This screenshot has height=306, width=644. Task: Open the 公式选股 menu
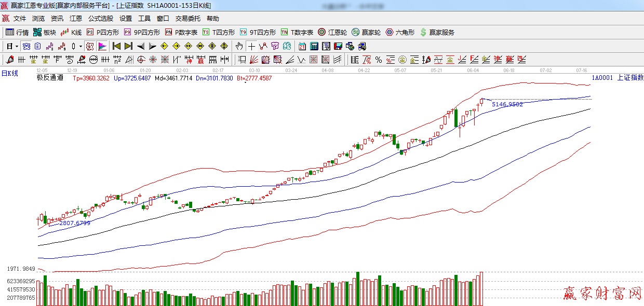(x=100, y=18)
